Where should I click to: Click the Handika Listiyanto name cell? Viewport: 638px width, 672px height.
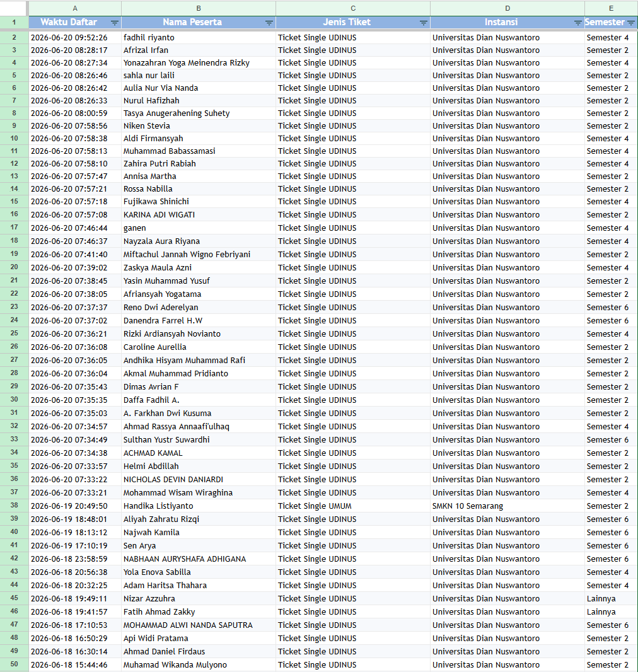[199, 506]
